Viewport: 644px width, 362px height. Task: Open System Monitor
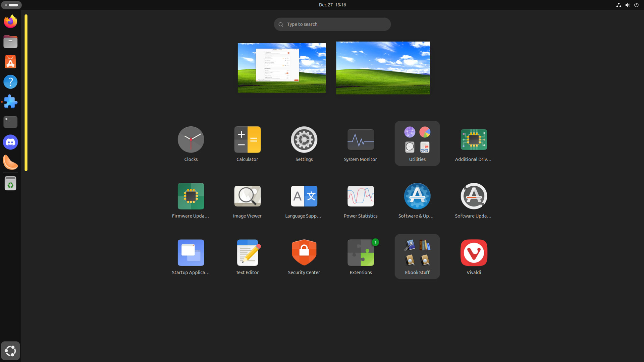coord(361,143)
